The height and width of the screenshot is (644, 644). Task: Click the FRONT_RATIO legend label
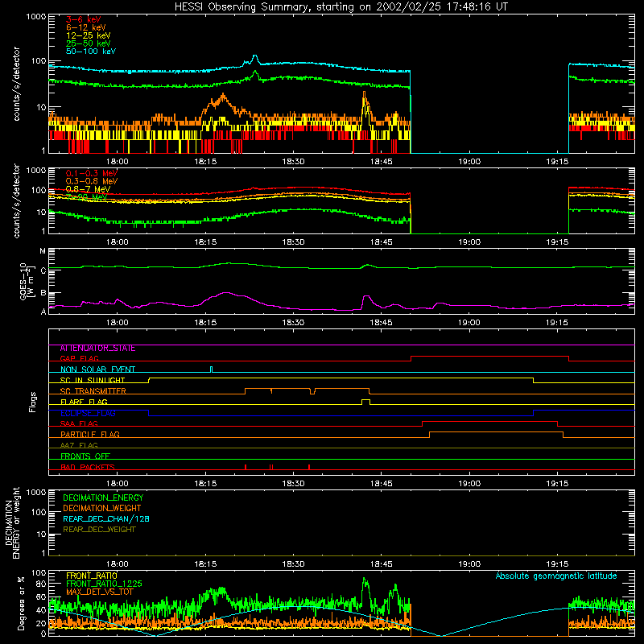(x=92, y=576)
